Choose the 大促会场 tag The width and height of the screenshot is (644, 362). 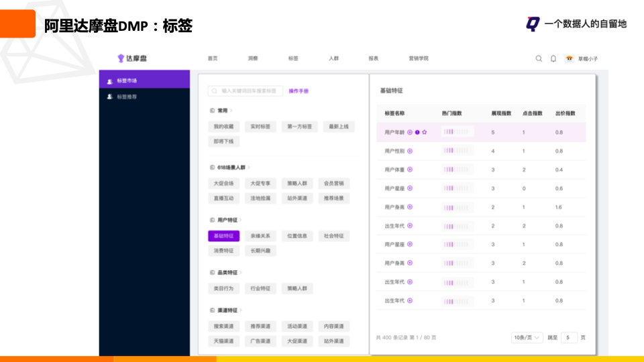point(223,184)
